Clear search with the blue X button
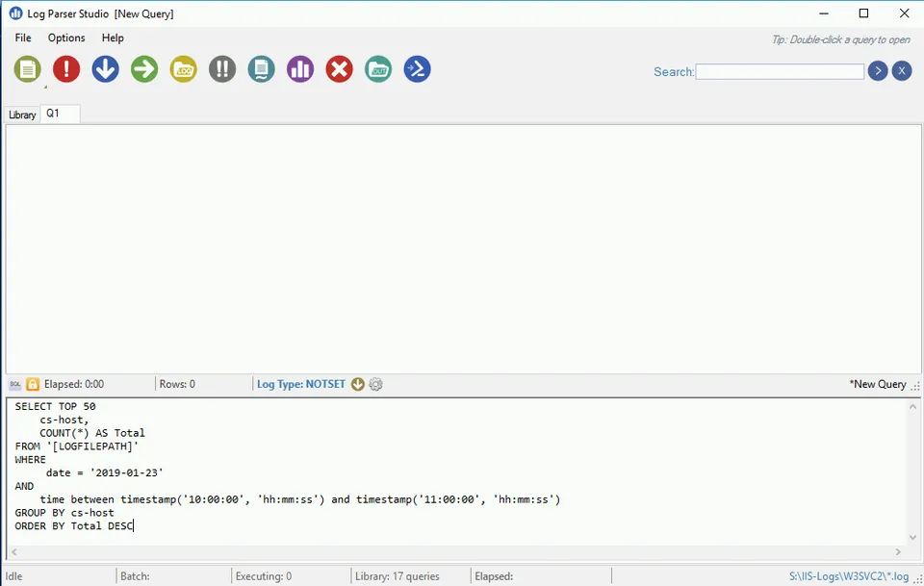924x586 pixels. [x=901, y=70]
